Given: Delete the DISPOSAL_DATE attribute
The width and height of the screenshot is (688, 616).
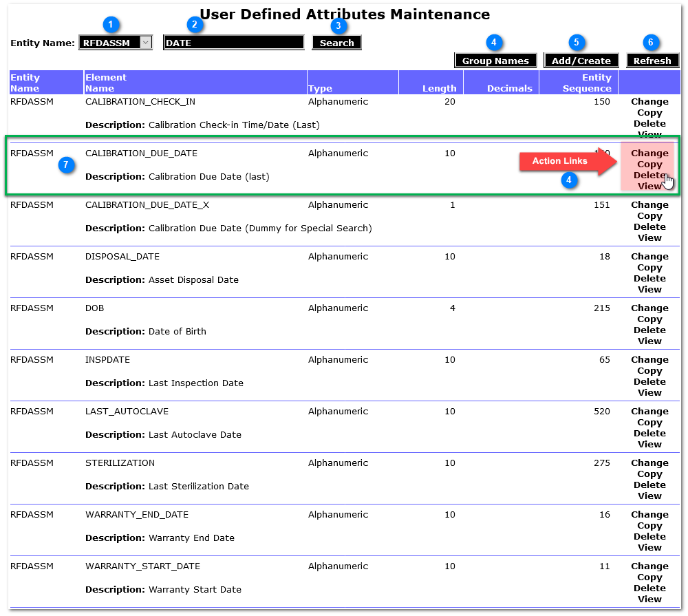Looking at the screenshot, I should pos(649,278).
